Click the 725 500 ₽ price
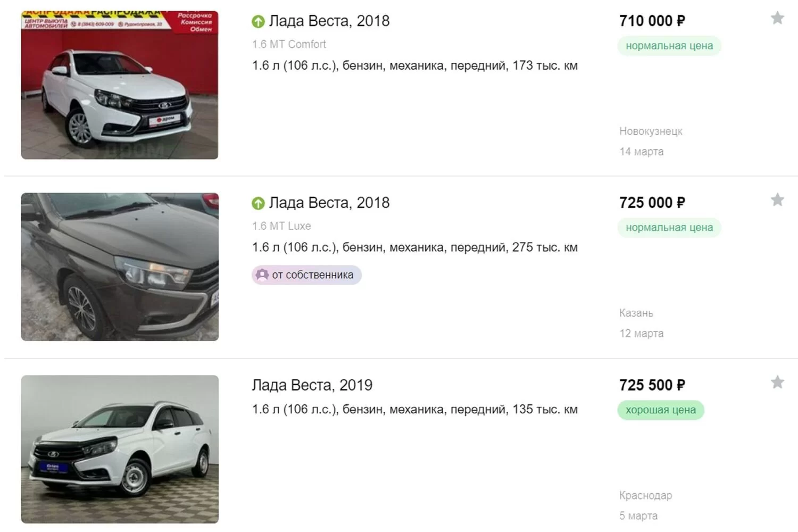798x532 pixels. pyautogui.click(x=652, y=385)
